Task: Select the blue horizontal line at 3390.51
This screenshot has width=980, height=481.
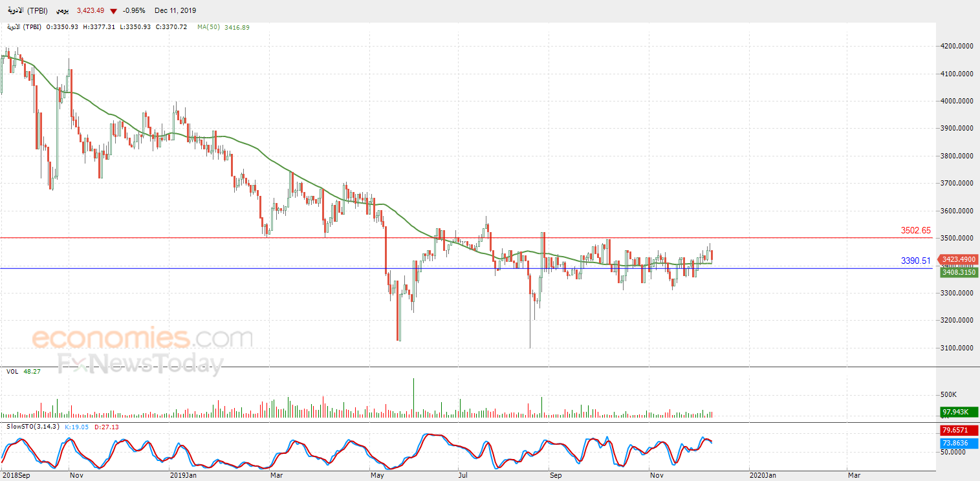Action: [x=466, y=268]
